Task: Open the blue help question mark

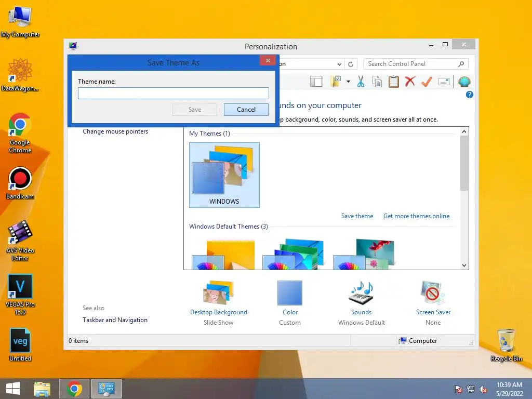Action: [x=470, y=95]
